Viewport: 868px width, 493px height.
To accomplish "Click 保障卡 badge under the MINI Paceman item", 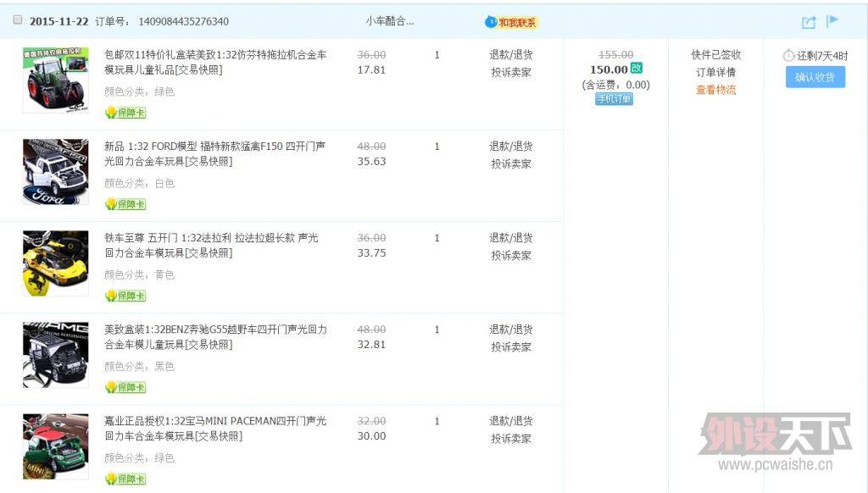I will [x=125, y=479].
